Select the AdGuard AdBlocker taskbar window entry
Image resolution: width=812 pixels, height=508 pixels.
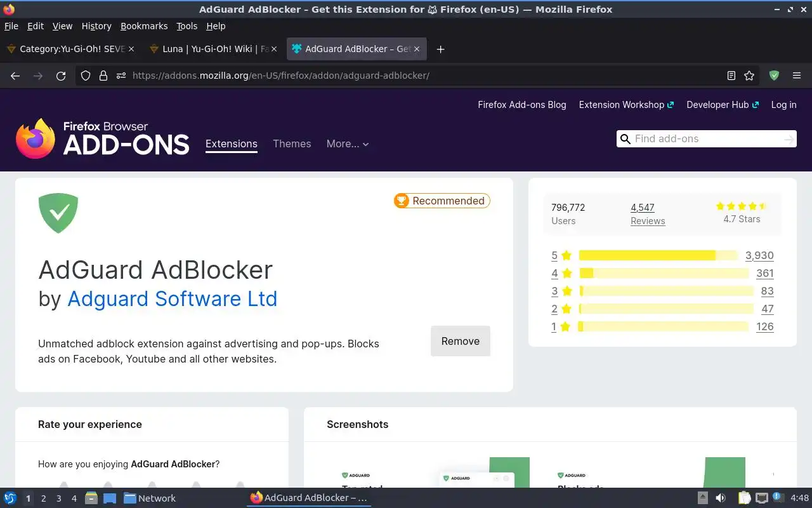[309, 498]
